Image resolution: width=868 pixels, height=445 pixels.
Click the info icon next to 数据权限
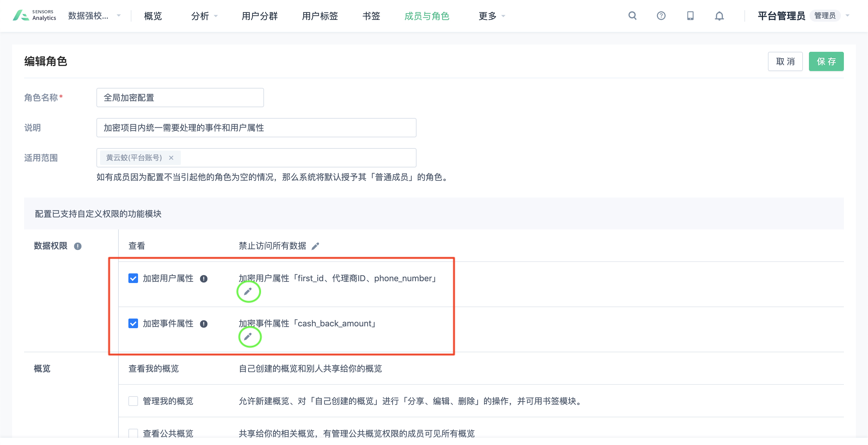click(78, 246)
